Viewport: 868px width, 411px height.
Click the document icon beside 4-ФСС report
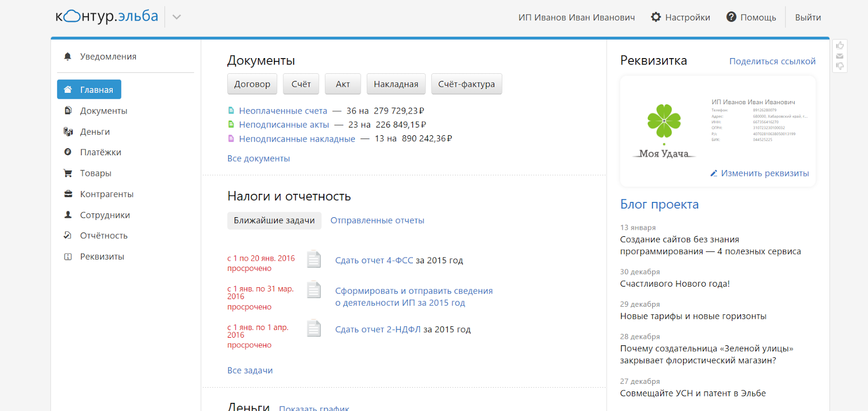(x=314, y=259)
